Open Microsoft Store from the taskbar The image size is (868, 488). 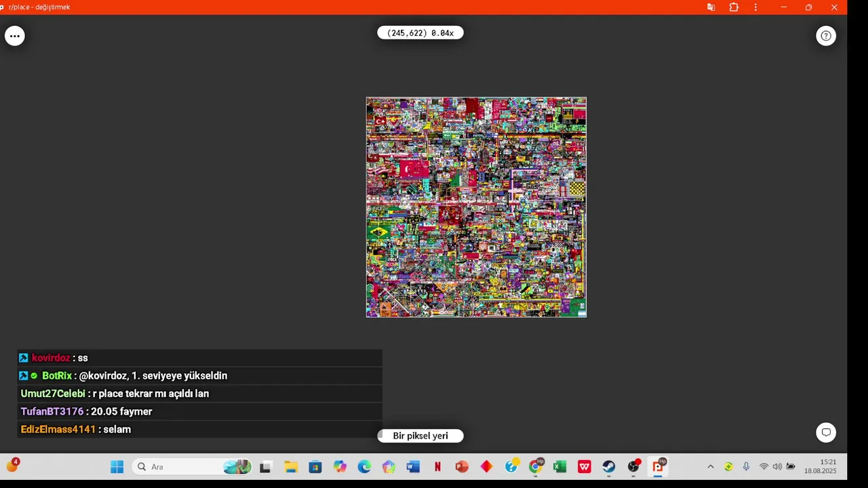(315, 466)
